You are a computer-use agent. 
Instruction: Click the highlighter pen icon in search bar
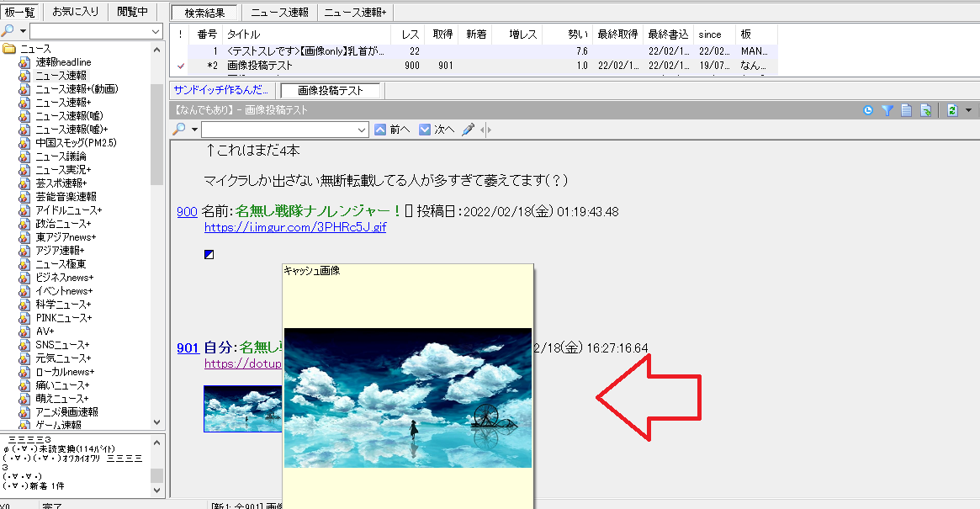pyautogui.click(x=468, y=130)
